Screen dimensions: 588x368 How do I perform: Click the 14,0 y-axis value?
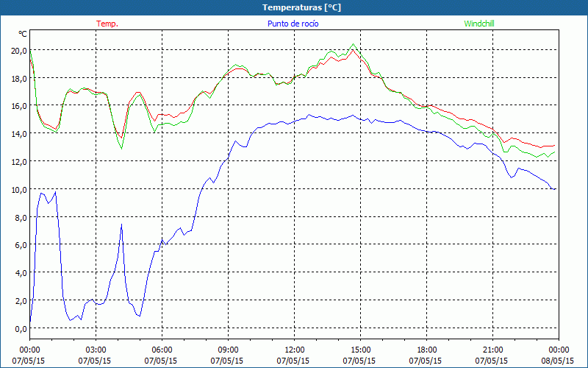(x=18, y=134)
